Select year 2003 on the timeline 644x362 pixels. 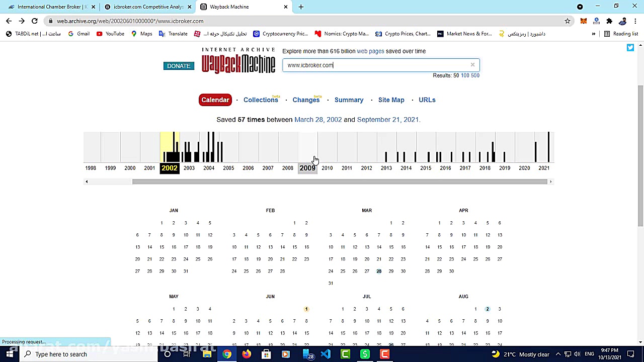189,168
